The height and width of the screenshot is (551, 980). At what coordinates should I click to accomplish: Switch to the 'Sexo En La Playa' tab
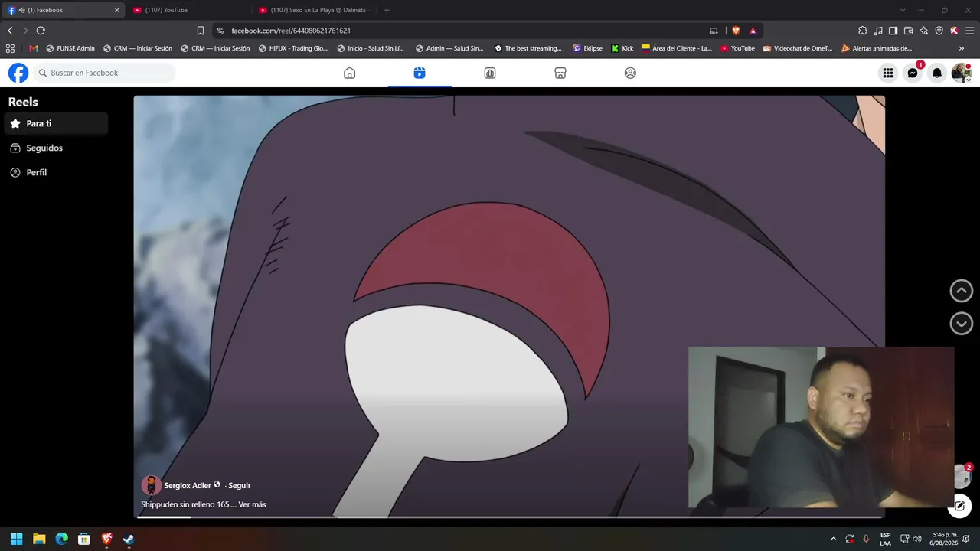315,10
